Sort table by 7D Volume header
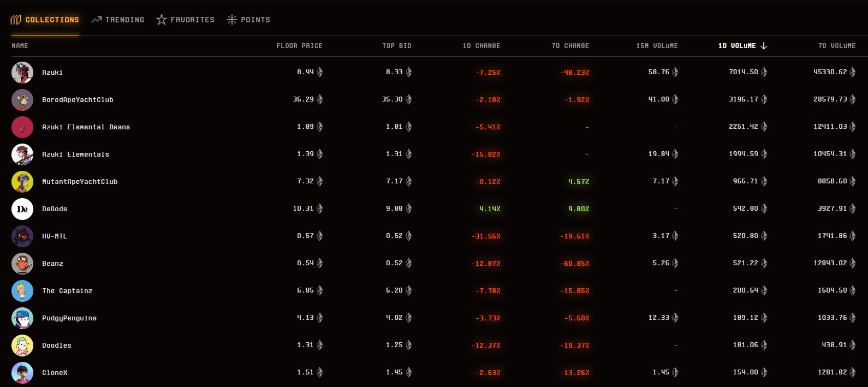 [x=837, y=46]
